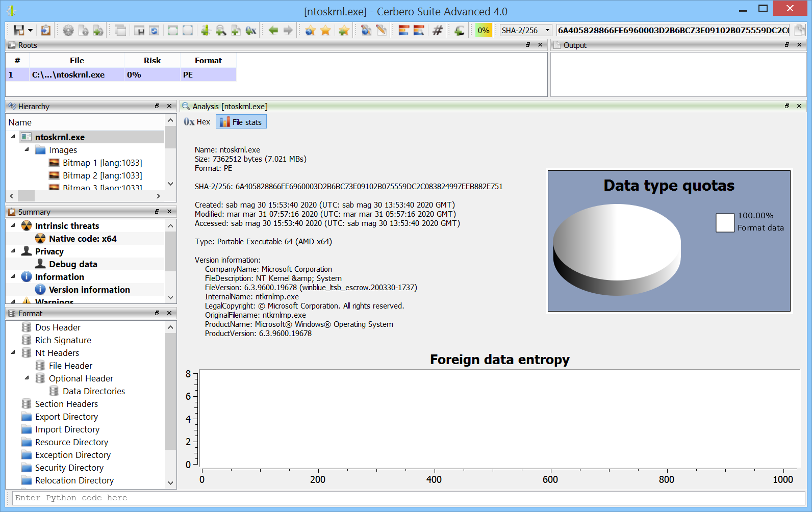The height and width of the screenshot is (512, 812).
Task: Open Section Headers in Format panel
Action: tap(66, 404)
